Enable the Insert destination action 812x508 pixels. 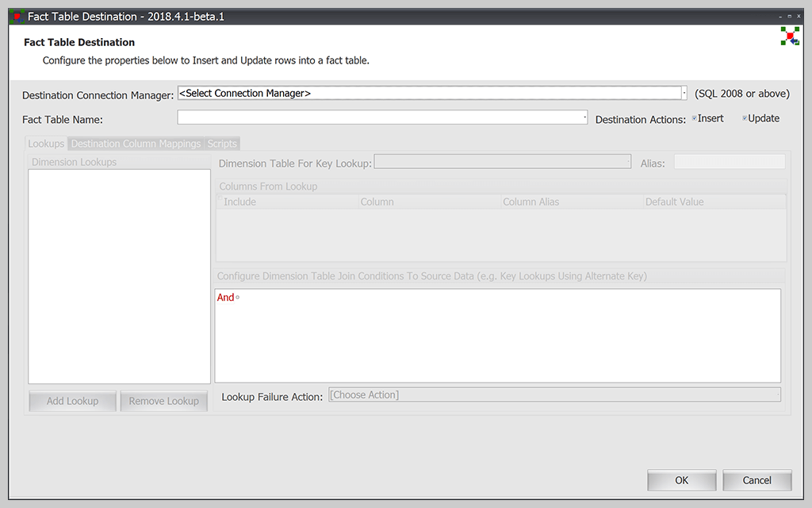(693, 117)
